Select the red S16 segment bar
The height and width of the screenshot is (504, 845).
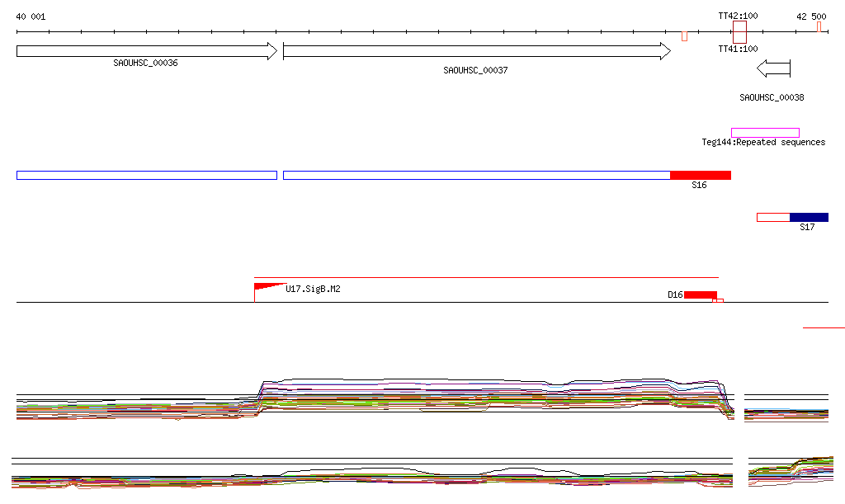(700, 175)
